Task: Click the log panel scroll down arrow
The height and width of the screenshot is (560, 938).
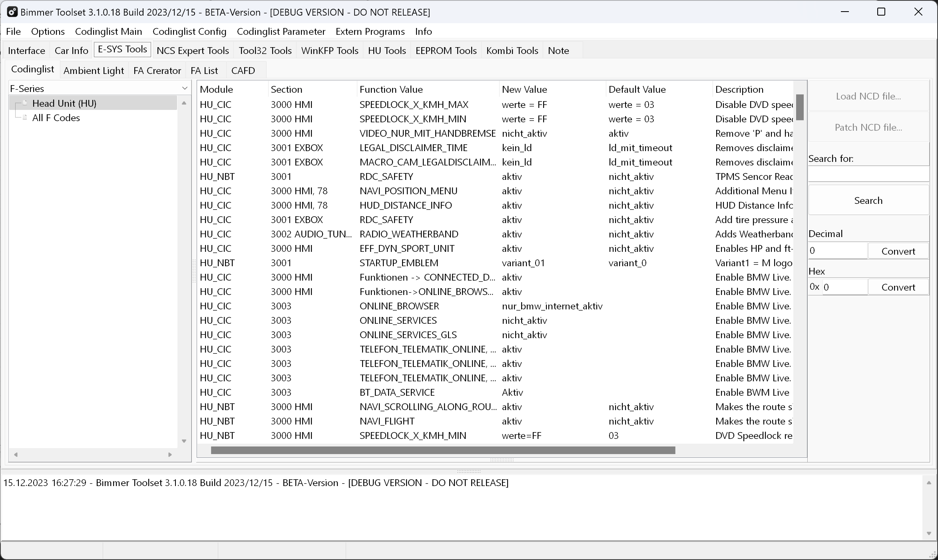Action: click(929, 534)
